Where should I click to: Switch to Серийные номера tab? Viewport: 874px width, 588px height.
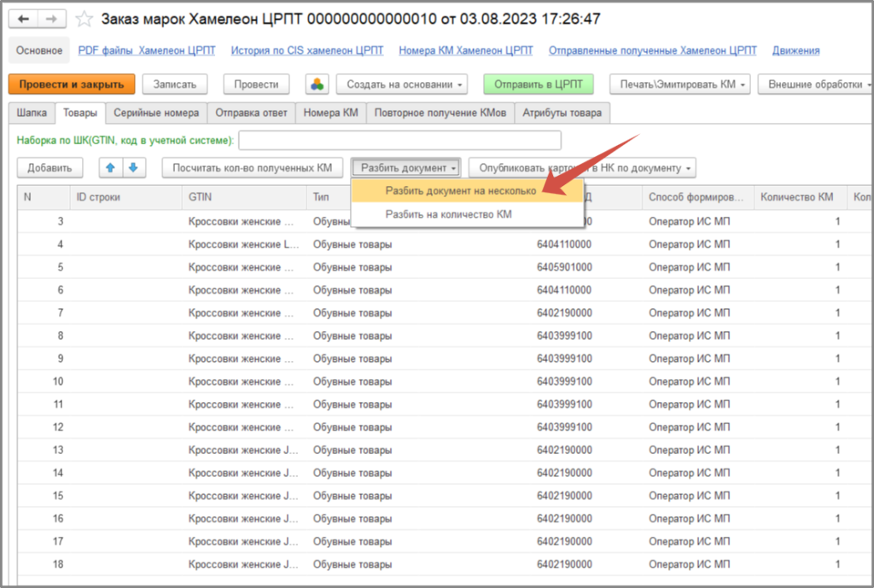156,113
